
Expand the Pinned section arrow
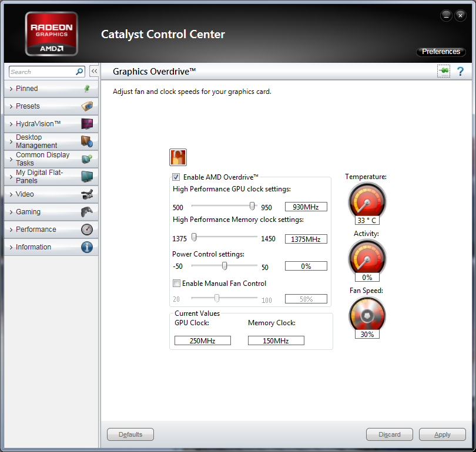coord(11,89)
